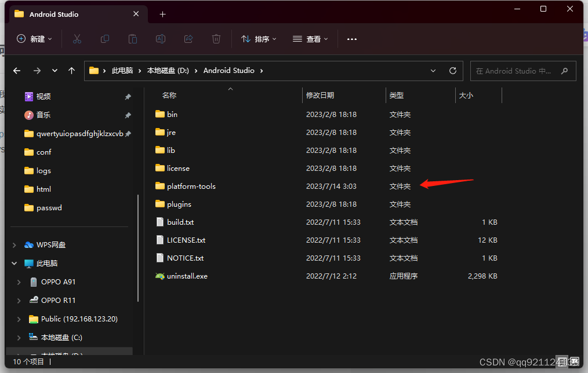Click the Delete trash can icon

tap(216, 39)
